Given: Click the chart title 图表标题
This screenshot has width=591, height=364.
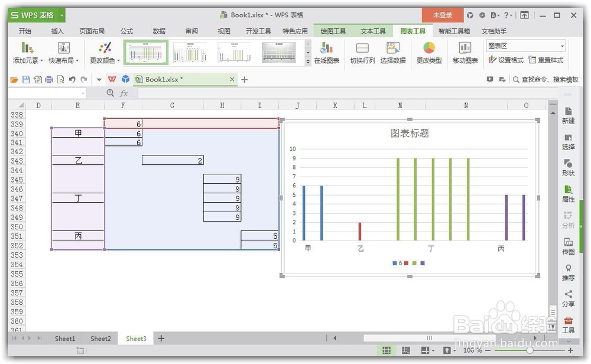Looking at the screenshot, I should (410, 133).
